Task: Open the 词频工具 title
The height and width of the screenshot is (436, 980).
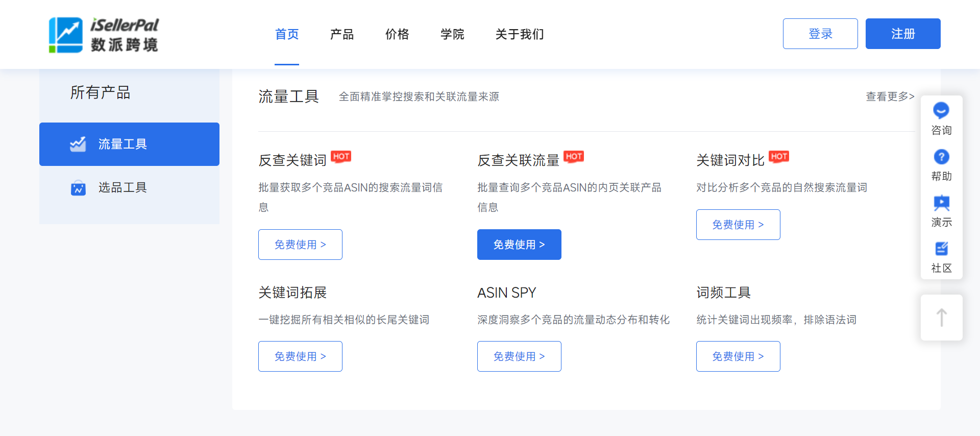Action: click(x=724, y=293)
